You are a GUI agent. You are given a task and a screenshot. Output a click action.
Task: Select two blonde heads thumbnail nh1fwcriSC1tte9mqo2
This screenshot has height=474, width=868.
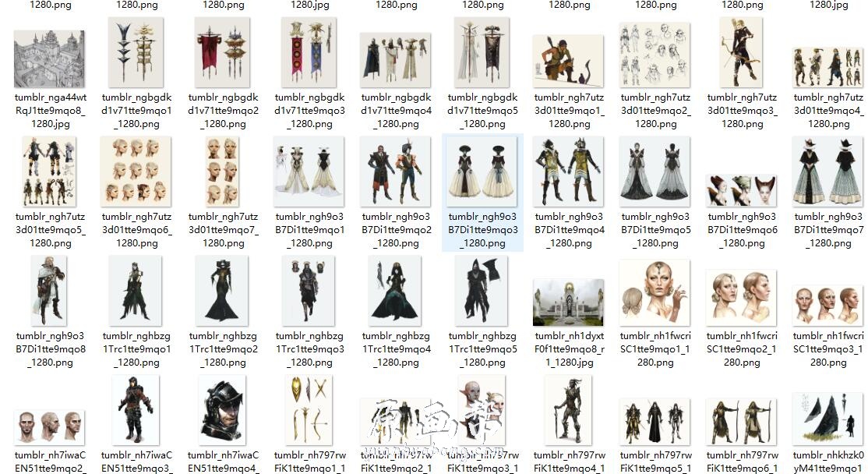pos(741,298)
